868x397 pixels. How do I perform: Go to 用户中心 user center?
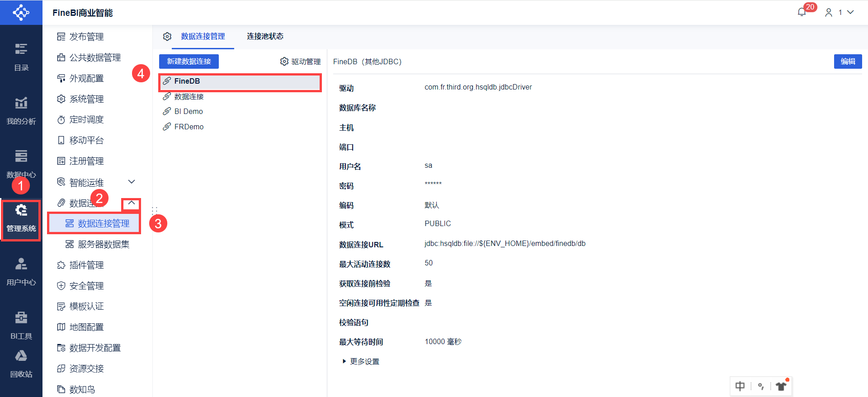pyautogui.click(x=21, y=272)
